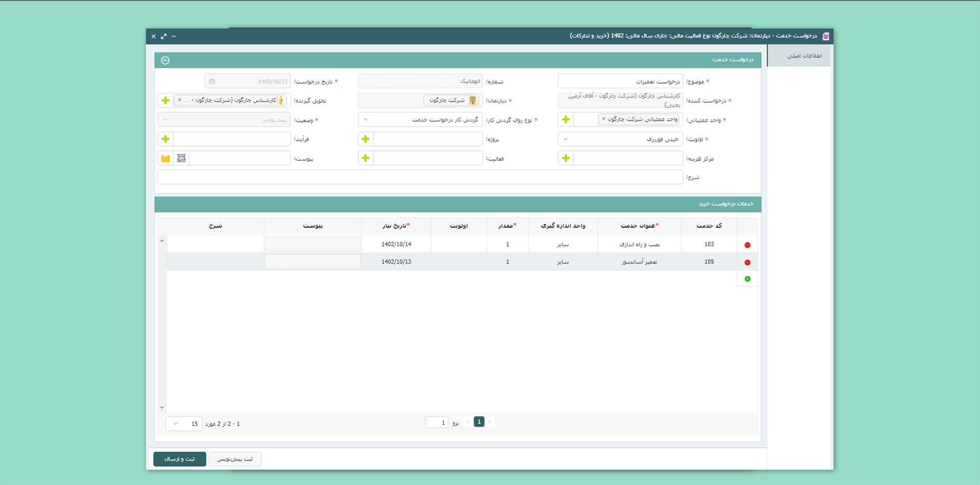Screen dimensions: 980x485
Task: Click the ثبت و ارسال button
Action: [180, 459]
